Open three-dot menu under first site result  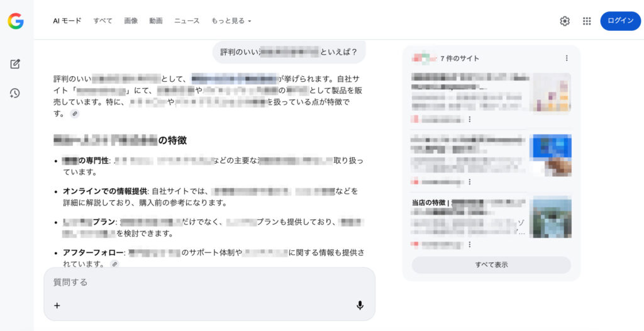point(469,119)
